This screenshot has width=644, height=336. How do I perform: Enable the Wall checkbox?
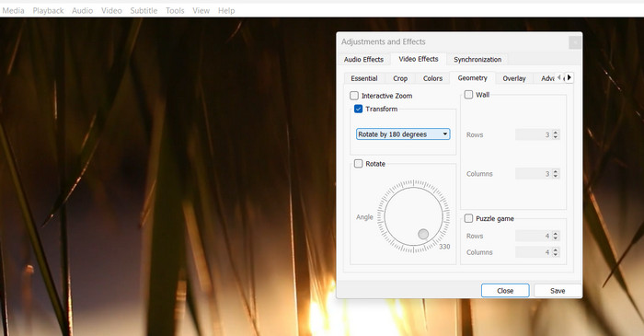coord(468,95)
